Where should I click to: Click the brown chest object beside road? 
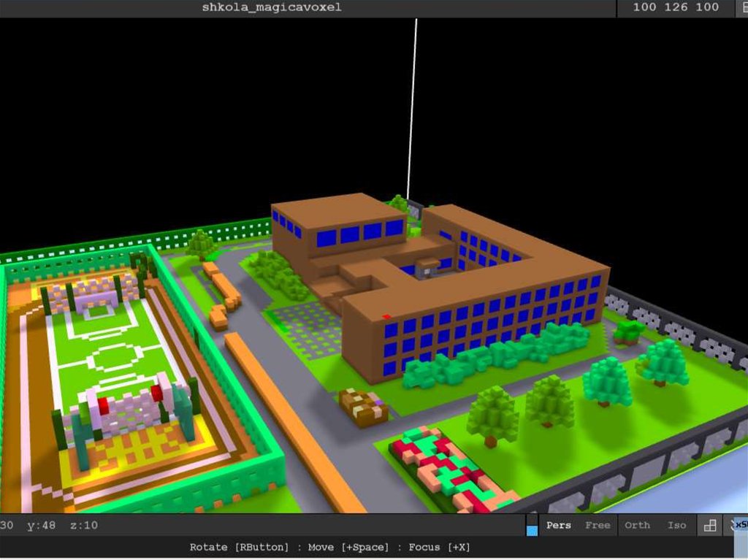tap(363, 407)
